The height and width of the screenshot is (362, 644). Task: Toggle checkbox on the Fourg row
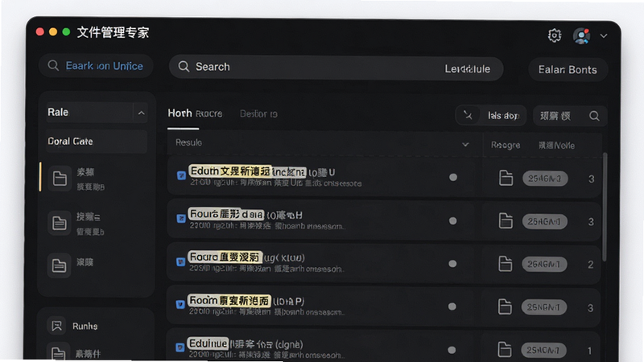point(180,261)
